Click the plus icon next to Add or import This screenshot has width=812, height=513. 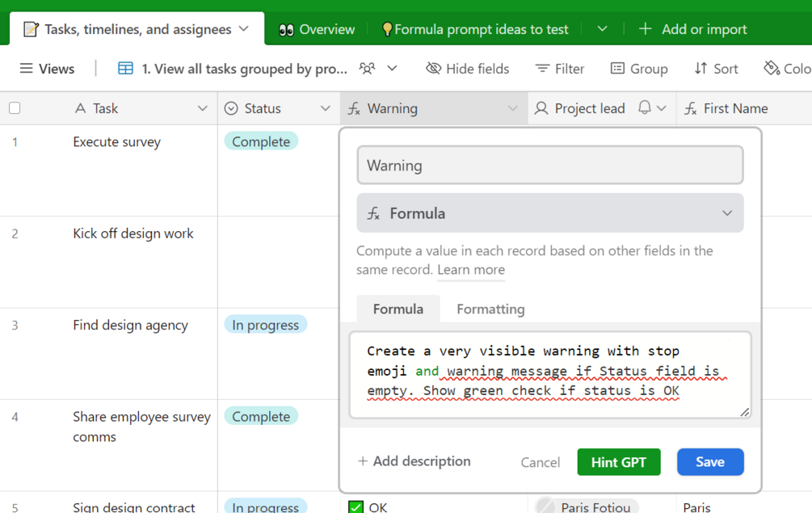[645, 29]
